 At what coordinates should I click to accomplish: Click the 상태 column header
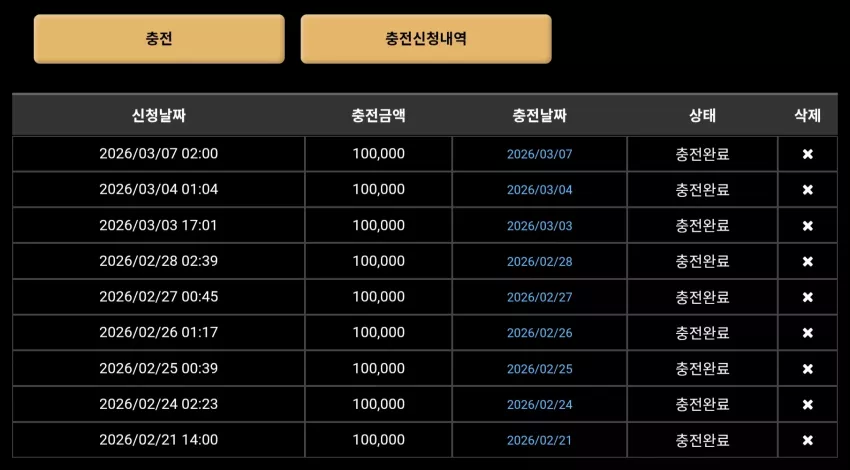click(x=703, y=115)
